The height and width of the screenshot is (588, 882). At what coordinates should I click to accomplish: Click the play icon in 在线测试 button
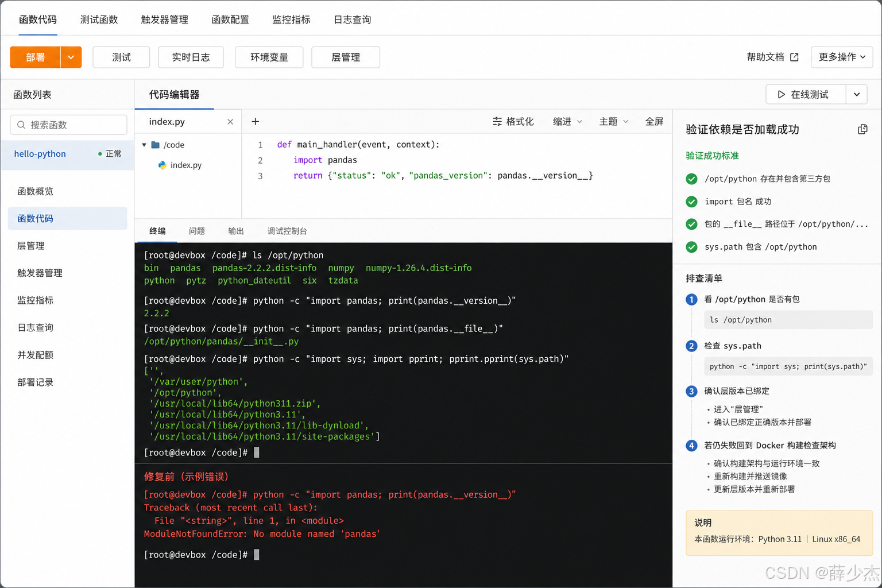781,94
